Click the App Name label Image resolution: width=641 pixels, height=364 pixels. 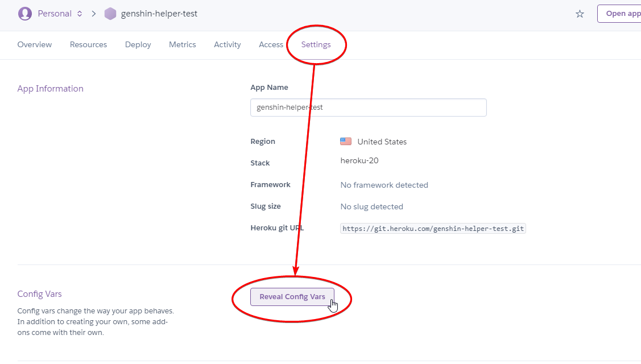pyautogui.click(x=269, y=88)
